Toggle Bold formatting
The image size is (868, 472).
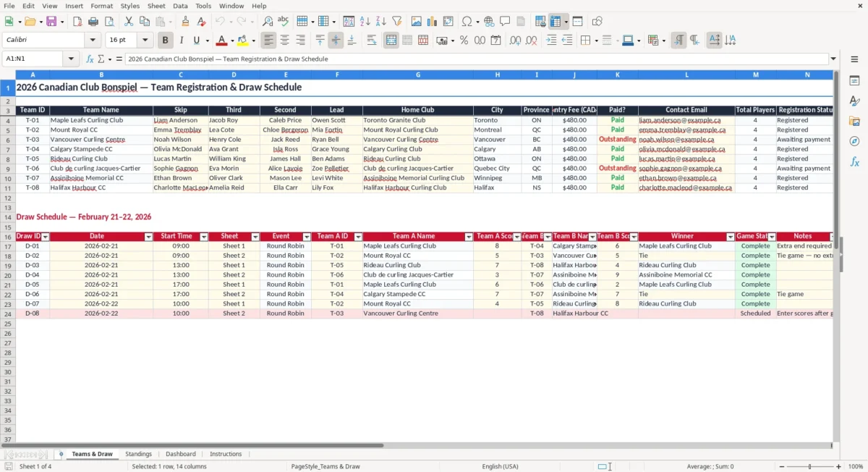tap(166, 41)
